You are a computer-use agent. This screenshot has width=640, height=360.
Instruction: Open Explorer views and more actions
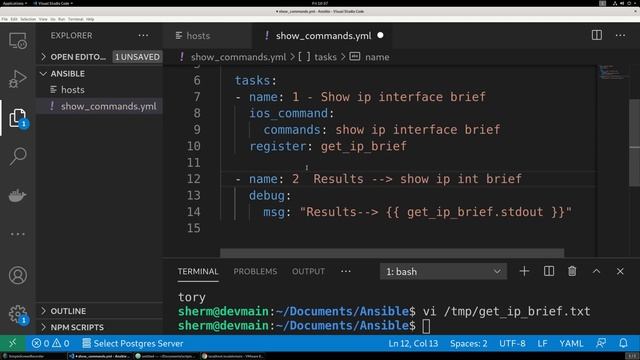143,36
